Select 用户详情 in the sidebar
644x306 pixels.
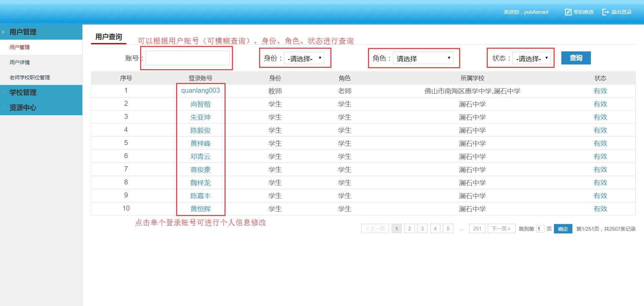pyautogui.click(x=20, y=62)
